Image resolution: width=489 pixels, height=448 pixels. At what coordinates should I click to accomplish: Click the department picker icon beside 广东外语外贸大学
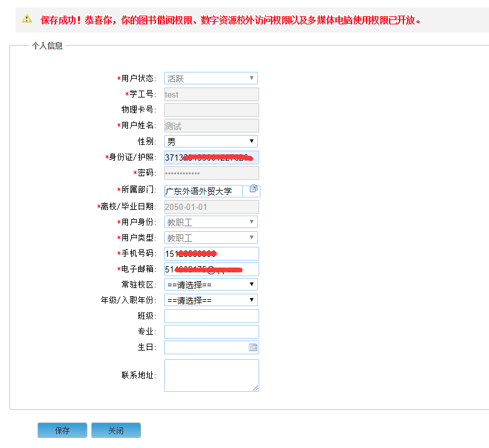254,189
